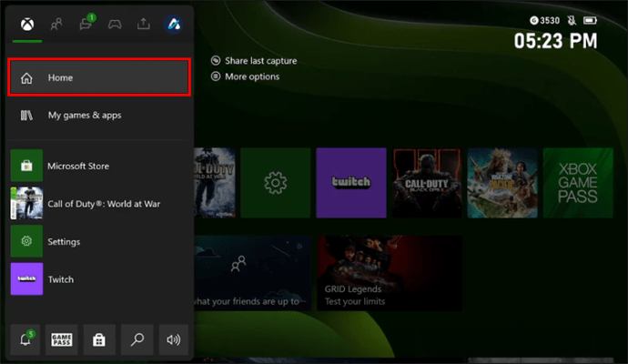Open Search with the magnifying glass icon
Viewport: 628px width, 364px height.
137,339
